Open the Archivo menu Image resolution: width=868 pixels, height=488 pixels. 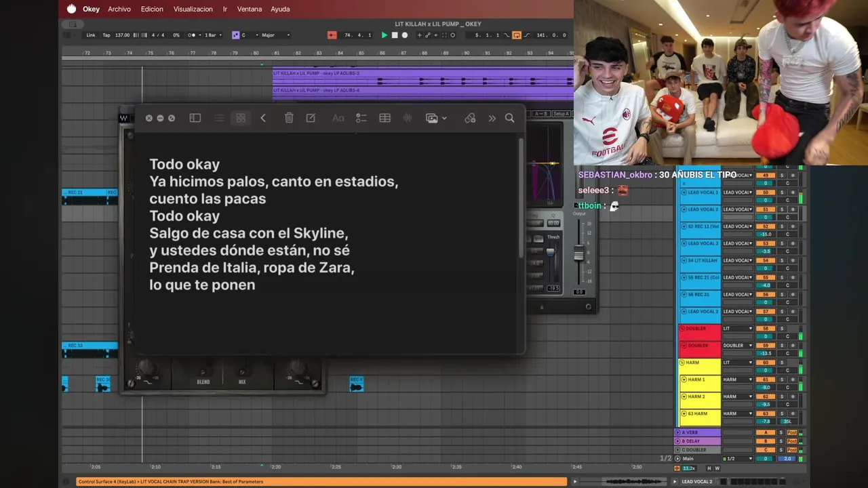coord(119,9)
